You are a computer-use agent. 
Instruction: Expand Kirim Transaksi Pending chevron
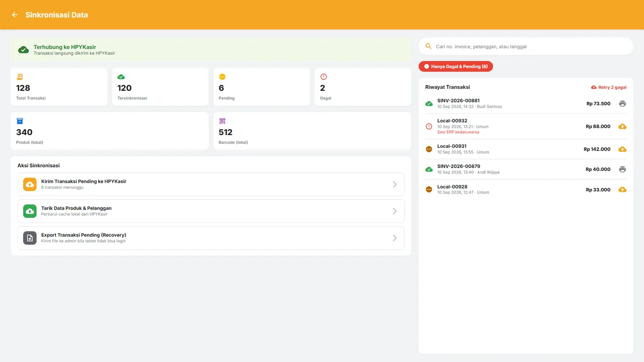tap(394, 185)
